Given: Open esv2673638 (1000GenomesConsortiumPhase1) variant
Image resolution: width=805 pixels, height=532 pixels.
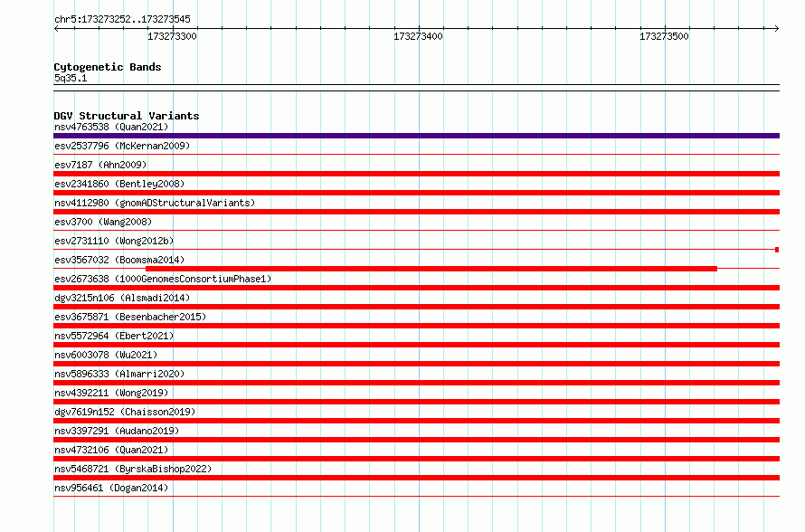Looking at the screenshot, I should pyautogui.click(x=163, y=279).
